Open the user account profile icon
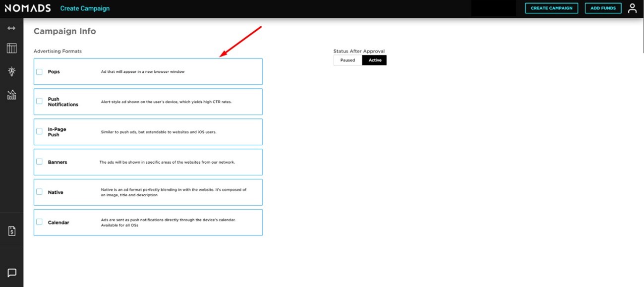 tap(632, 8)
